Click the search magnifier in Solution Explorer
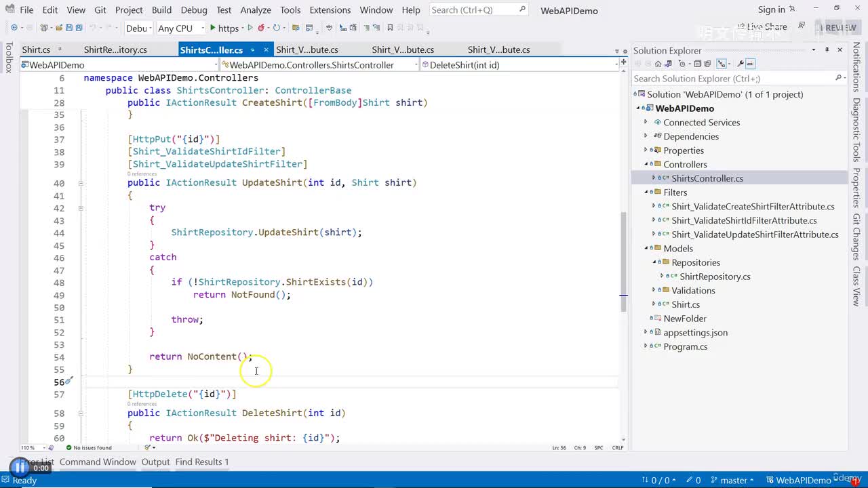 pyautogui.click(x=838, y=79)
